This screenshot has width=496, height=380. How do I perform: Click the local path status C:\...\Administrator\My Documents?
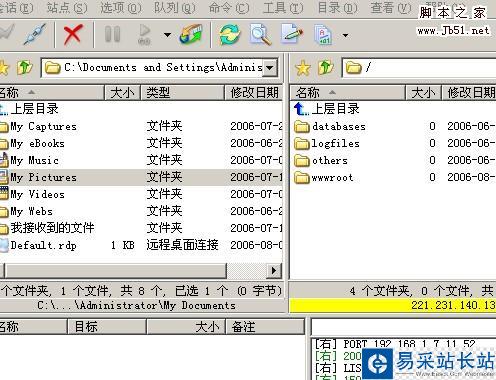click(x=137, y=305)
